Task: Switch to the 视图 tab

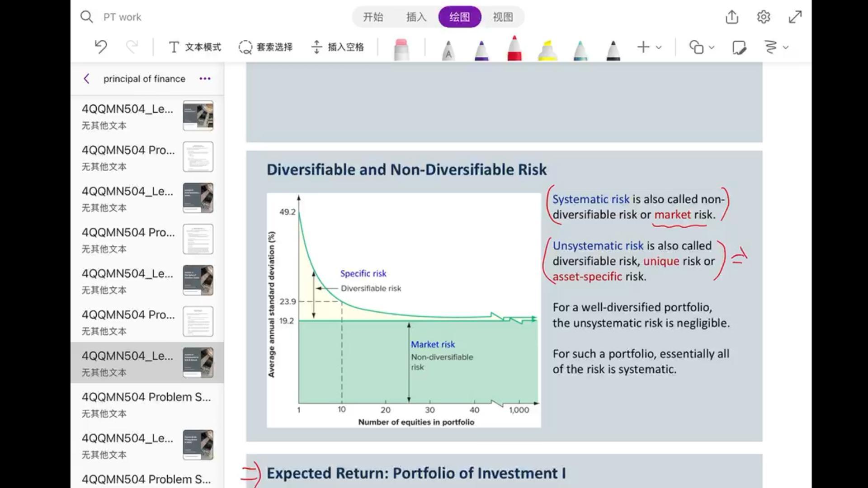Action: (503, 17)
